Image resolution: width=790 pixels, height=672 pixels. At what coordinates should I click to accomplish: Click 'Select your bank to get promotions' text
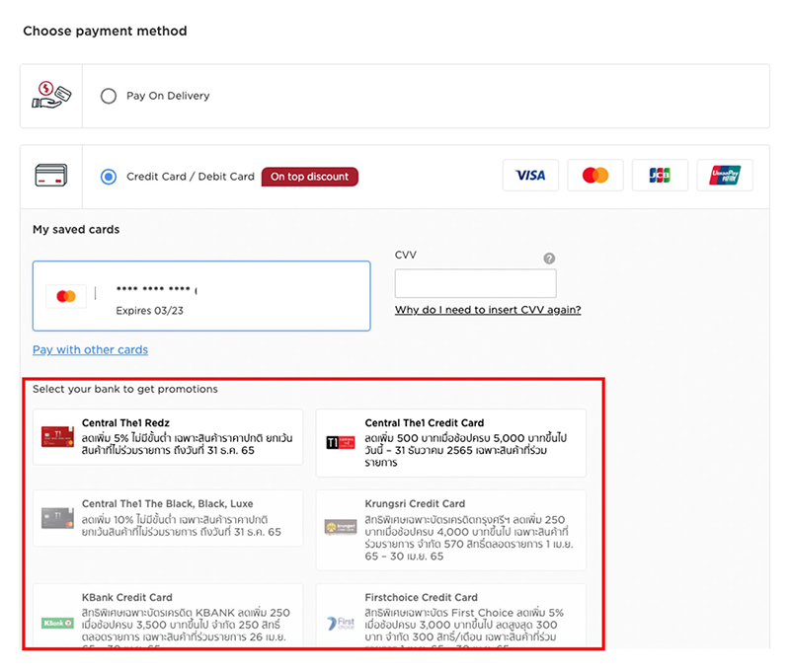125,389
